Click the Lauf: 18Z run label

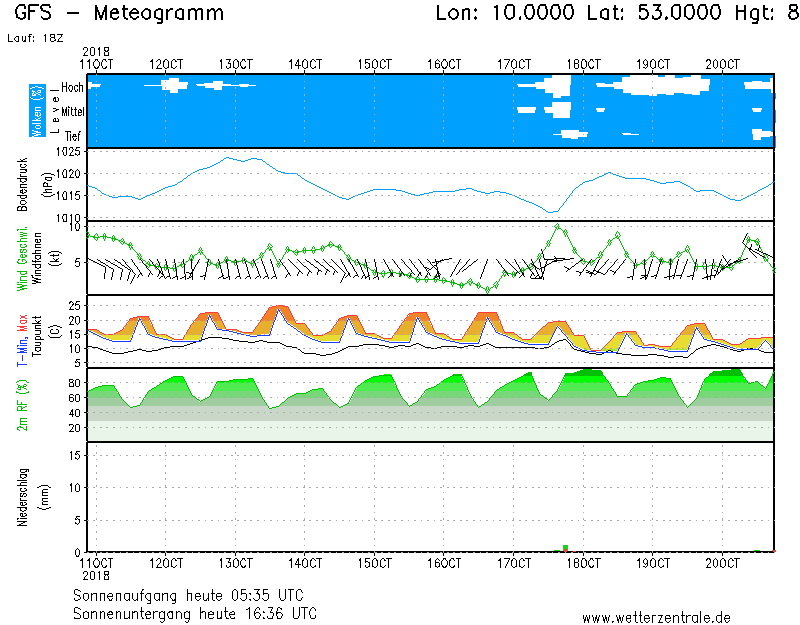[30, 37]
